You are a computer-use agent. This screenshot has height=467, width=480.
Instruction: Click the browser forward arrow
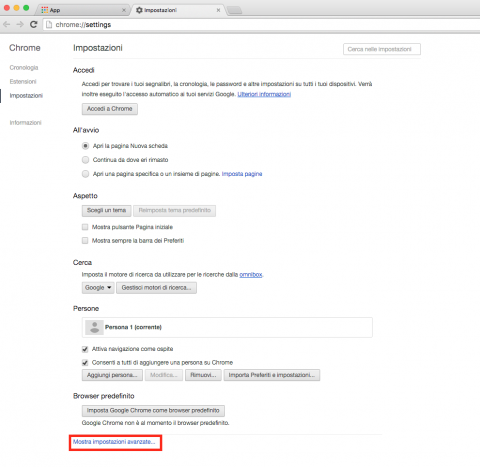(x=20, y=24)
